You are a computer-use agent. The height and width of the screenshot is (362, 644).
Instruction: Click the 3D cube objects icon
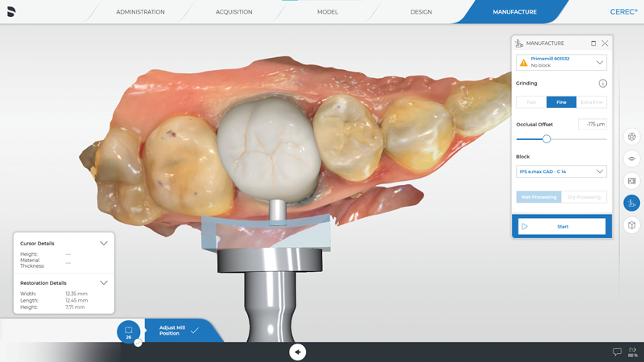tap(632, 225)
